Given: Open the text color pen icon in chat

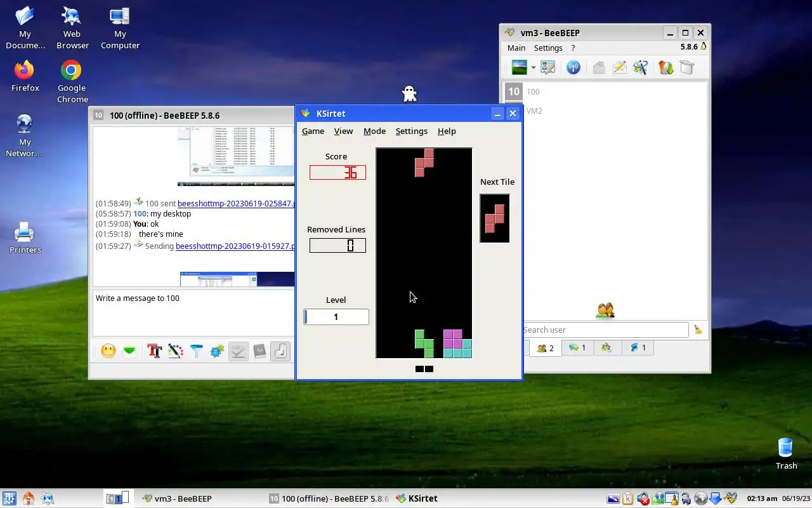Looking at the screenshot, I should (176, 351).
